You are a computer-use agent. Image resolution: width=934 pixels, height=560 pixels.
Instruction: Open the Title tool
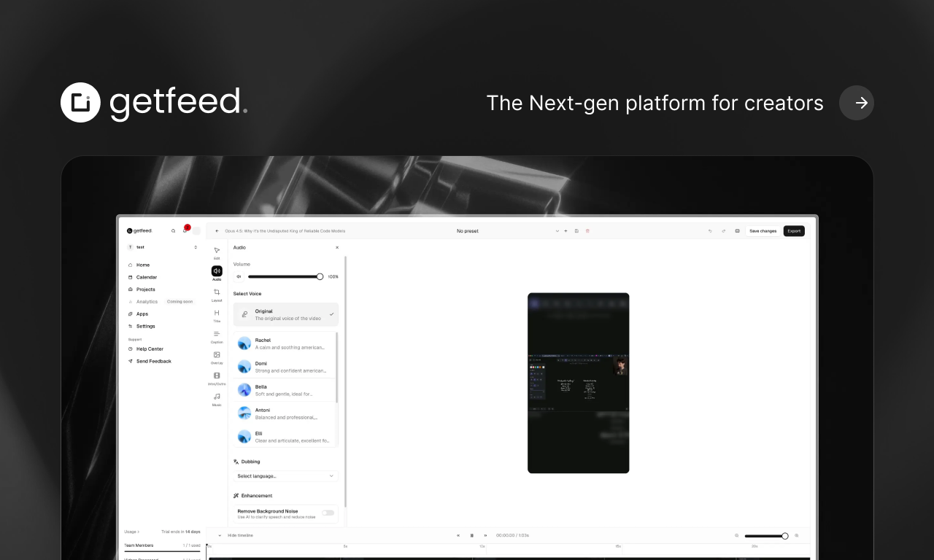tap(217, 314)
